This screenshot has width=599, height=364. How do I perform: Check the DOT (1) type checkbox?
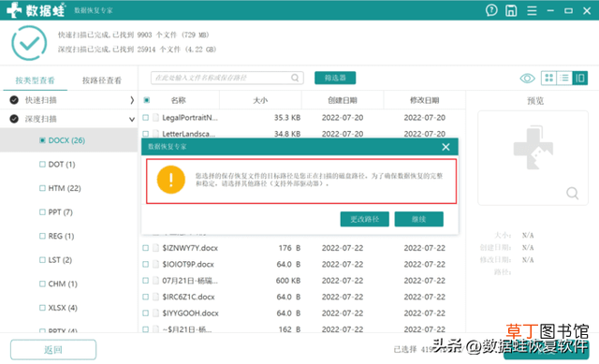42,165
